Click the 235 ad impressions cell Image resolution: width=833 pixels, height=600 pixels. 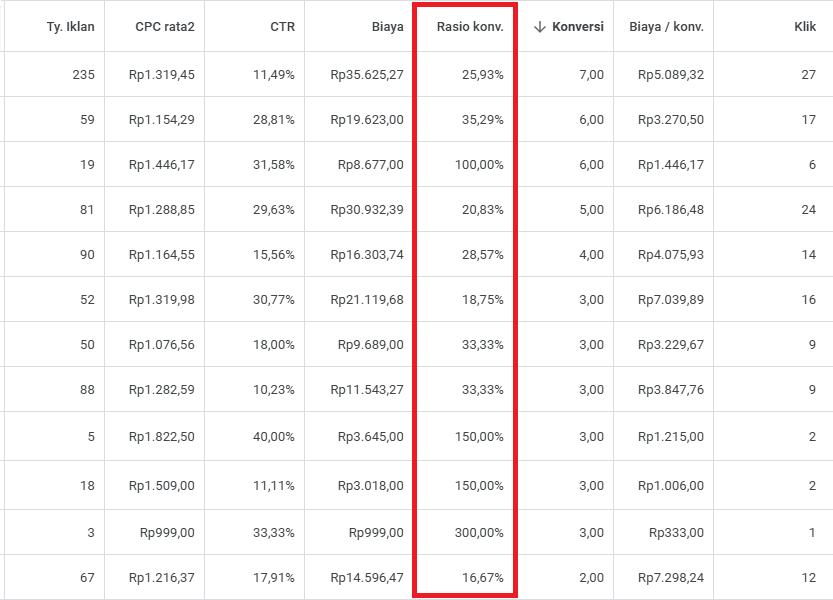pos(83,74)
